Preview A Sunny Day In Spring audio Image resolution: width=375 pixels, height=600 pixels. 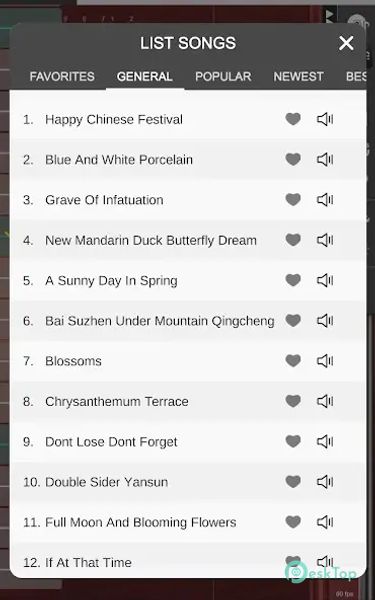pyautogui.click(x=325, y=280)
